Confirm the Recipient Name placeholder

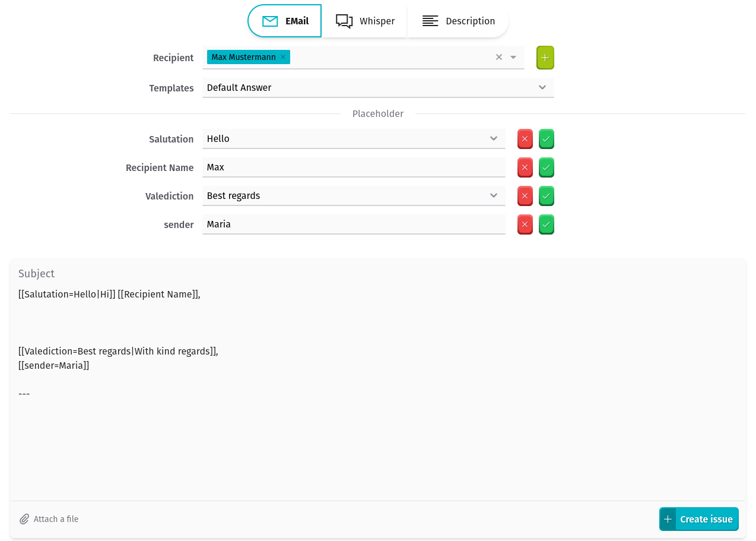pos(547,167)
